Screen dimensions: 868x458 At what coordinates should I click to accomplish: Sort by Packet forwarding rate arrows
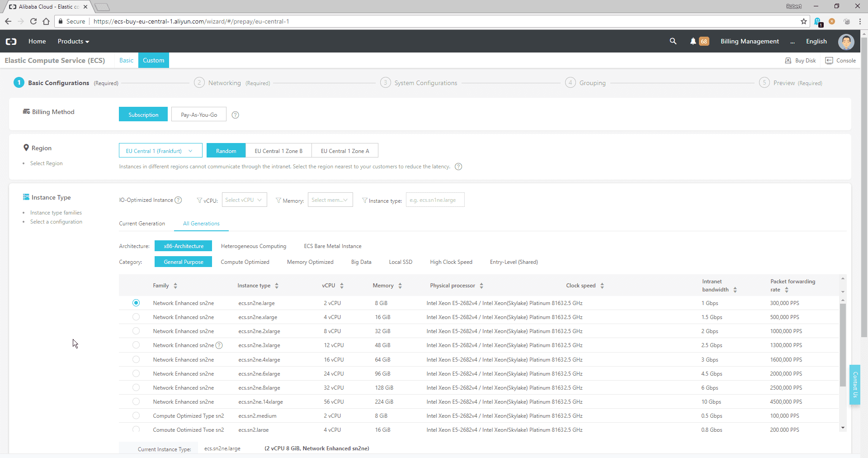pos(787,290)
